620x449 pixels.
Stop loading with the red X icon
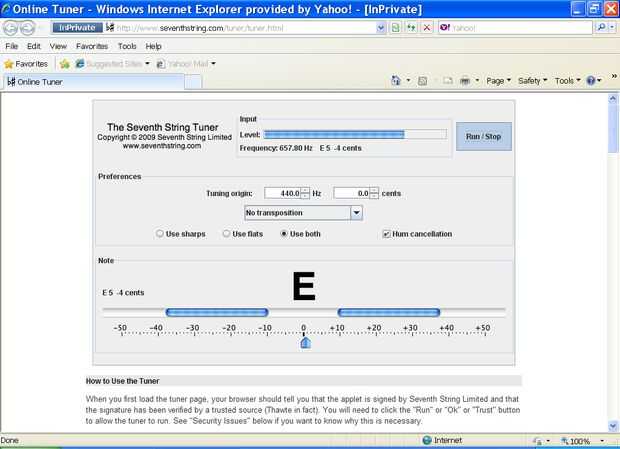pyautogui.click(x=427, y=28)
